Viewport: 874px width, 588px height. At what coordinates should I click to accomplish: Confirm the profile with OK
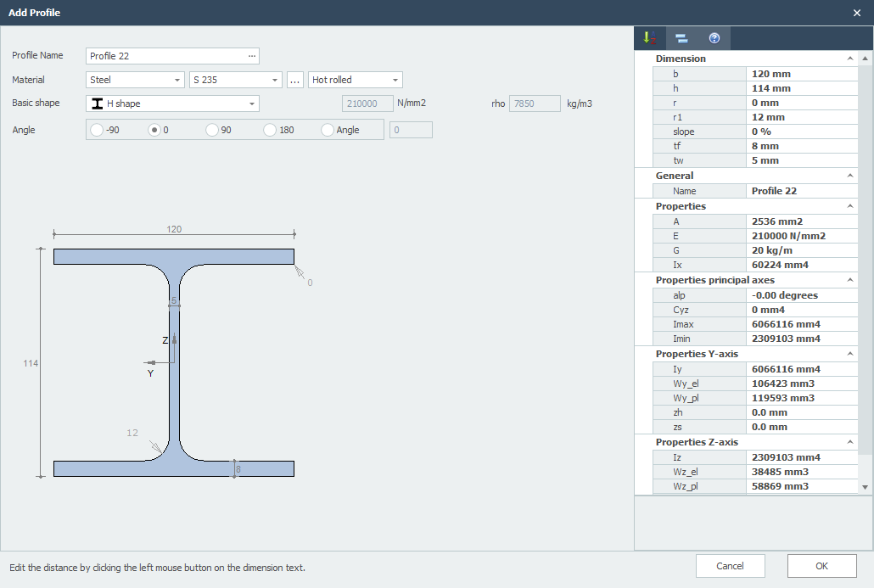pyautogui.click(x=820, y=565)
